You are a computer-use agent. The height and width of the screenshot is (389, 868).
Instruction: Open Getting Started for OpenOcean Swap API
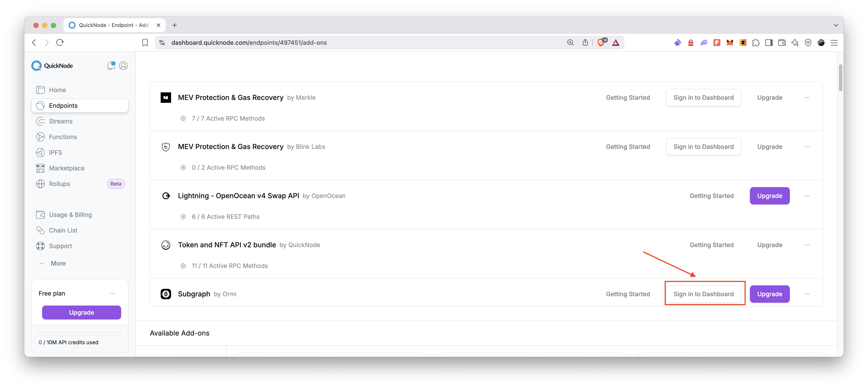coord(711,196)
